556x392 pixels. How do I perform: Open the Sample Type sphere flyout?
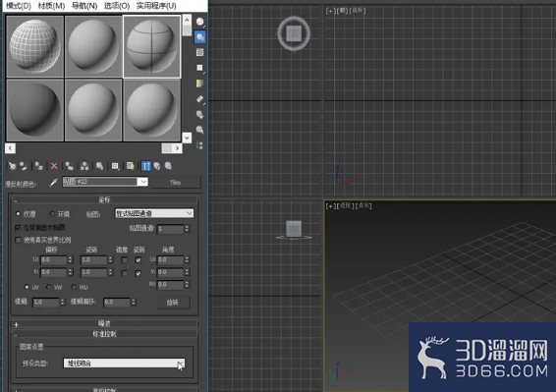pos(200,22)
